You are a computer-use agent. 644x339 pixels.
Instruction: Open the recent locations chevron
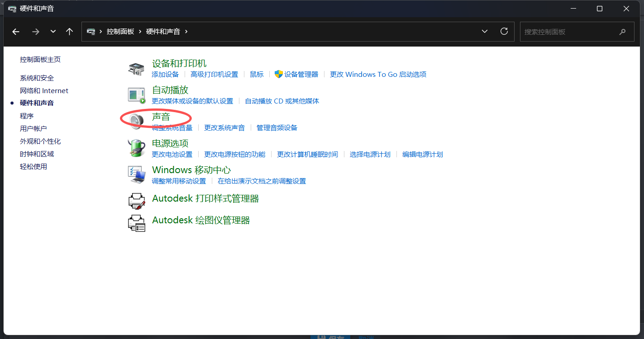(53, 32)
